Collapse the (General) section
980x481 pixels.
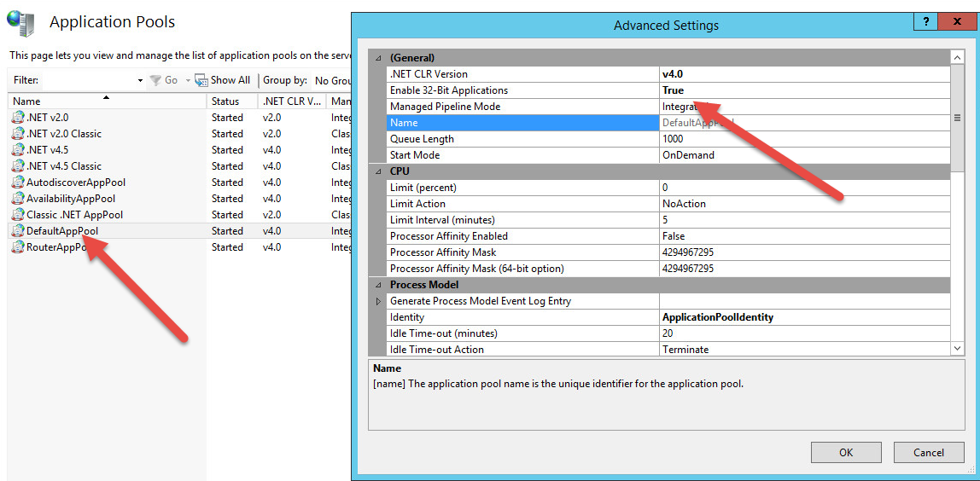tap(377, 57)
